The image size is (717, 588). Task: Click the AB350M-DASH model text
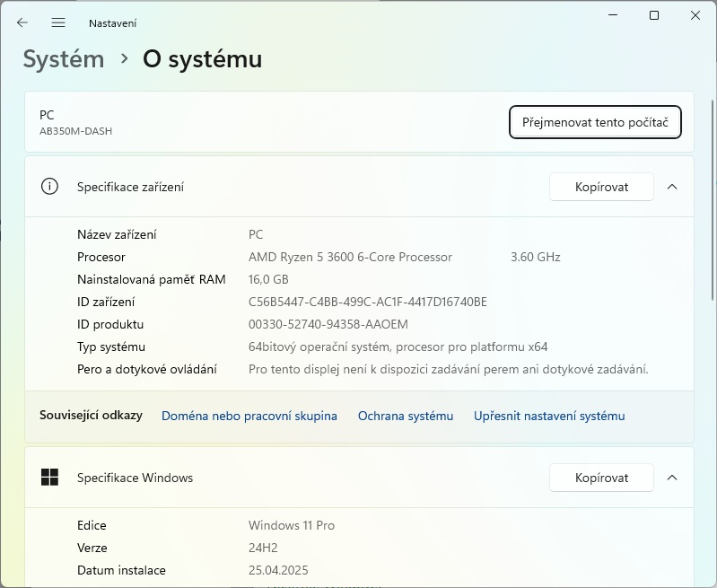(x=76, y=131)
